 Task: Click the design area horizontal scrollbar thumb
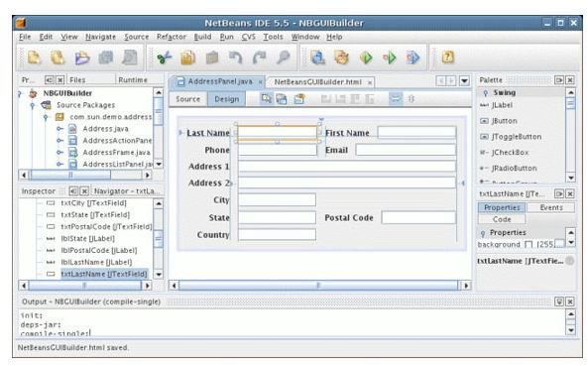pyautogui.click(x=318, y=286)
